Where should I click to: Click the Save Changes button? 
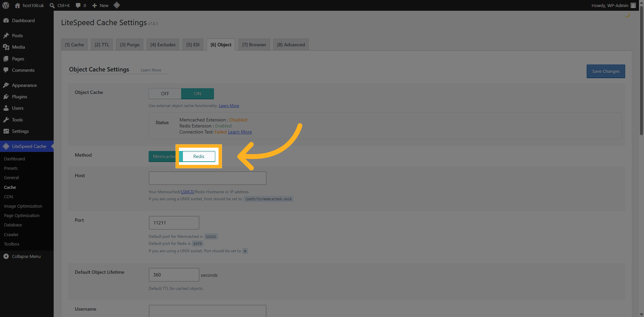tap(606, 71)
